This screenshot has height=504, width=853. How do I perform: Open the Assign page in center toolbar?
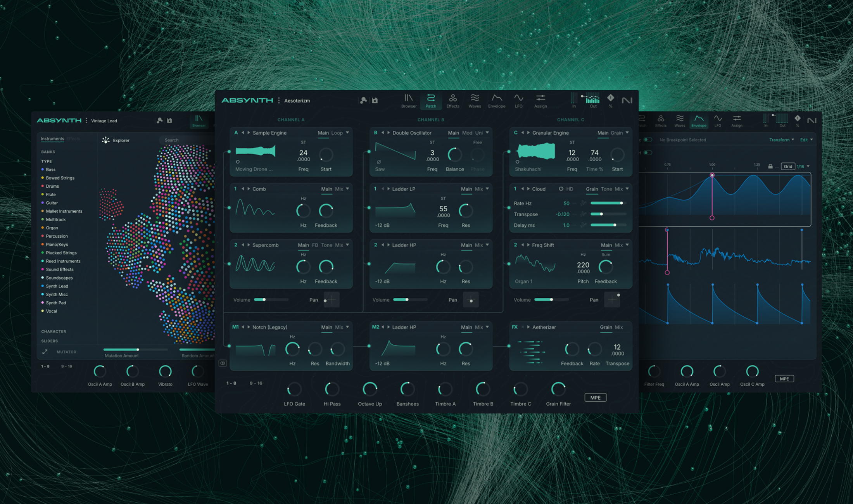[x=540, y=100]
